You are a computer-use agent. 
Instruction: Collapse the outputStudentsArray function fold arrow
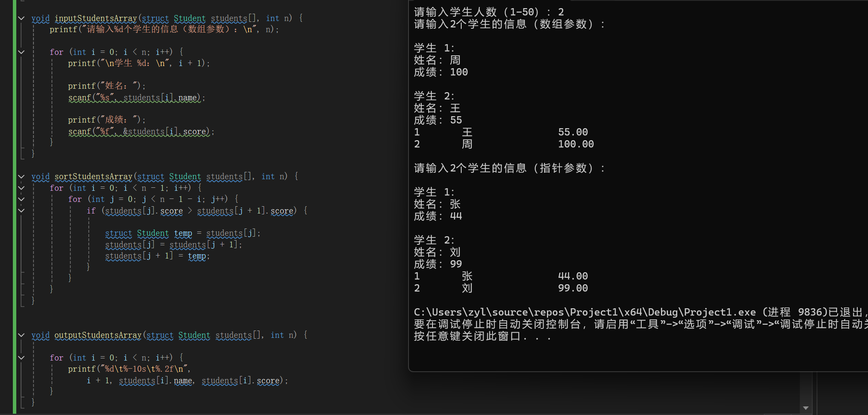(21, 335)
